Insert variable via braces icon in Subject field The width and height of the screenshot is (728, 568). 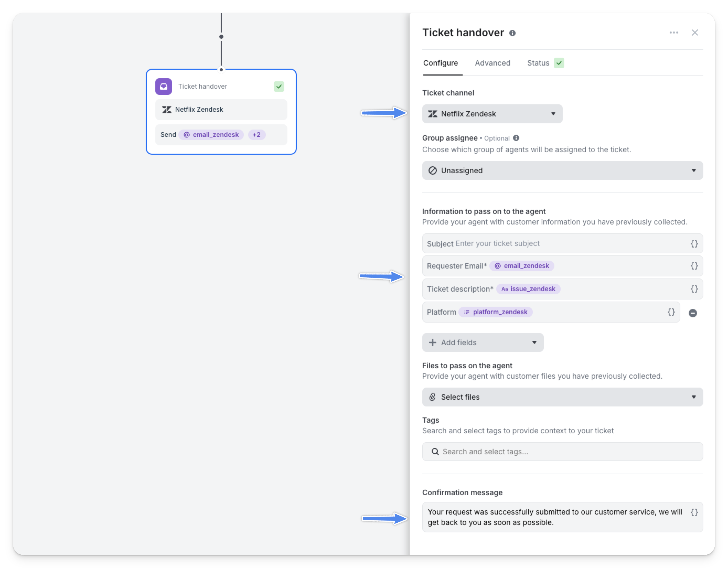tap(694, 244)
